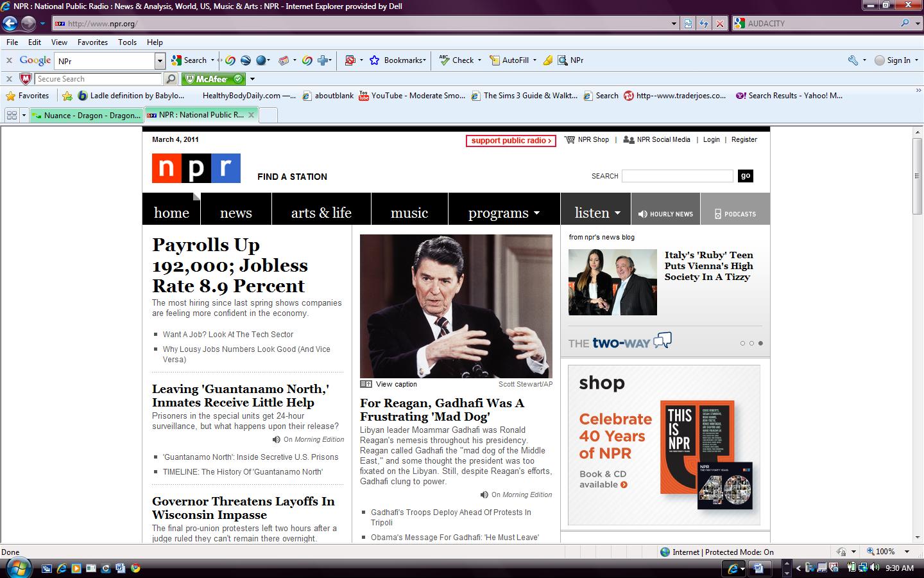924x578 pixels.
Task: Open the Google toolbar search box dropdown
Action: [x=160, y=61]
